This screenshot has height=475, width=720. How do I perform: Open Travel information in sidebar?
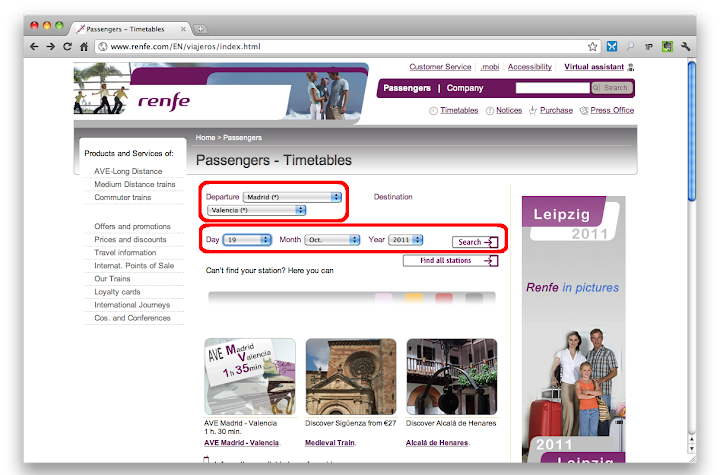pos(125,253)
